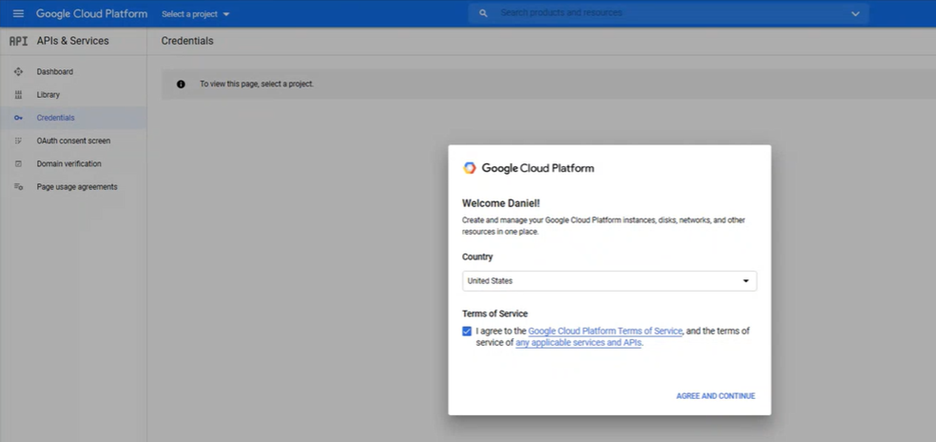This screenshot has height=442, width=936.
Task: Click the Google Cloud Platform logo in the dialog
Action: (528, 168)
